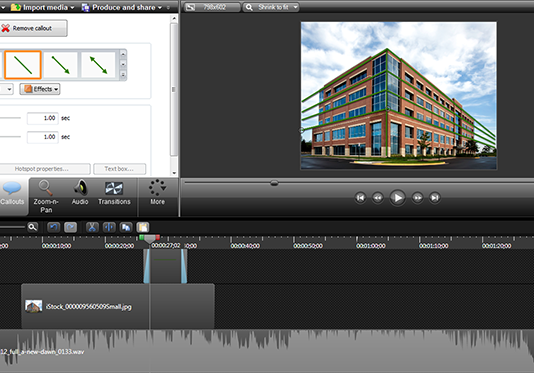Open the More tab options
Screen dimensions: 534x373
[x=157, y=193]
